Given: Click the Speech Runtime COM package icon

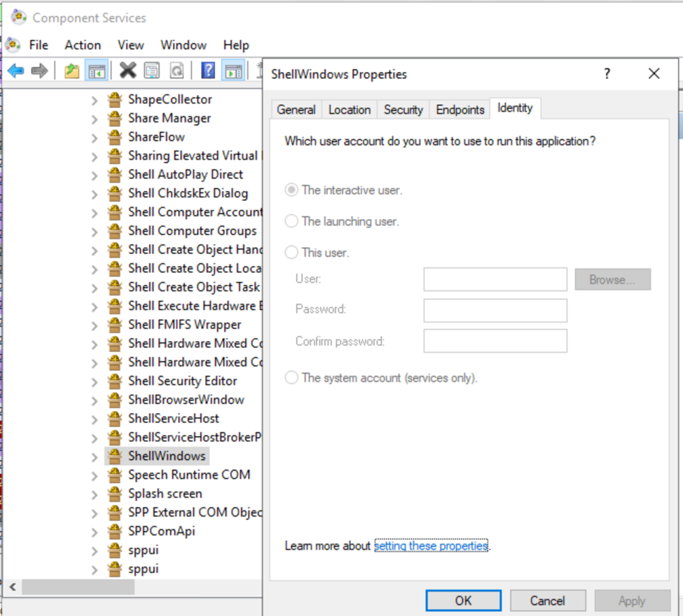Looking at the screenshot, I should pos(115,475).
